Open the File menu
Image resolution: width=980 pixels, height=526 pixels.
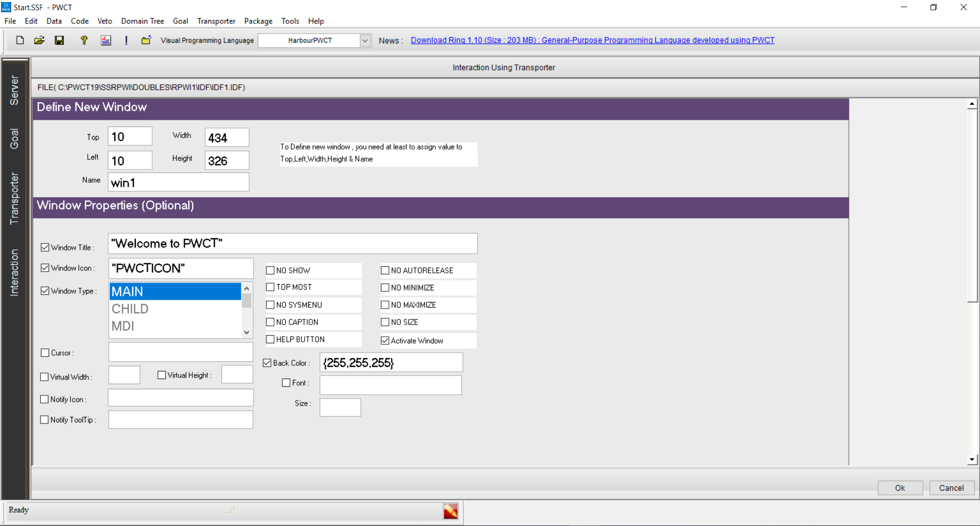pos(10,21)
